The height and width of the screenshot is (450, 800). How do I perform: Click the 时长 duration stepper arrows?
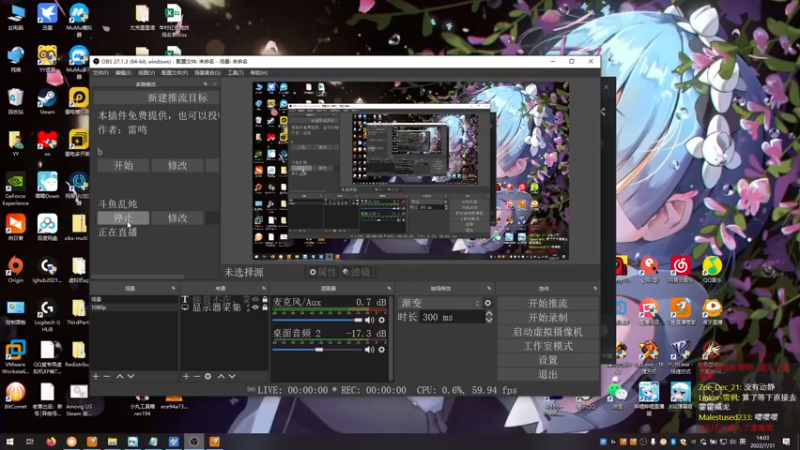[489, 317]
